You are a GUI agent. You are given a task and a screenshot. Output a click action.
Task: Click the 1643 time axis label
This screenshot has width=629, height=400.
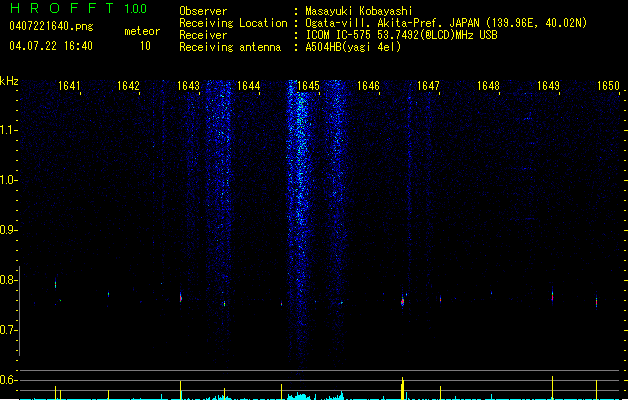click(189, 86)
